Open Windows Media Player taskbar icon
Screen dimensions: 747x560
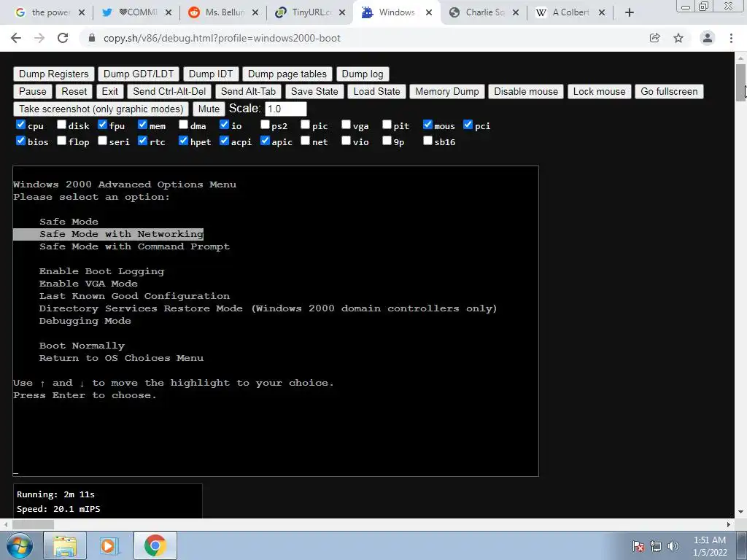click(108, 545)
